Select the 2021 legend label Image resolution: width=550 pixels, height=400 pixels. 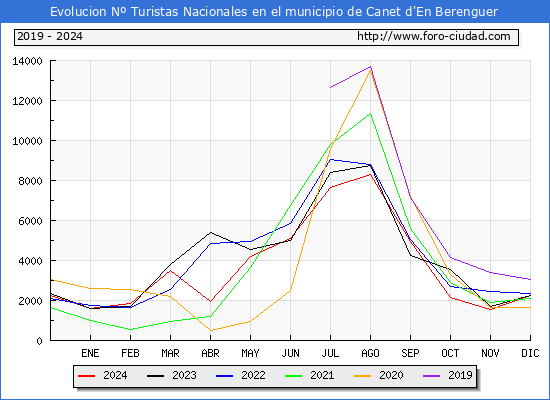(x=322, y=375)
